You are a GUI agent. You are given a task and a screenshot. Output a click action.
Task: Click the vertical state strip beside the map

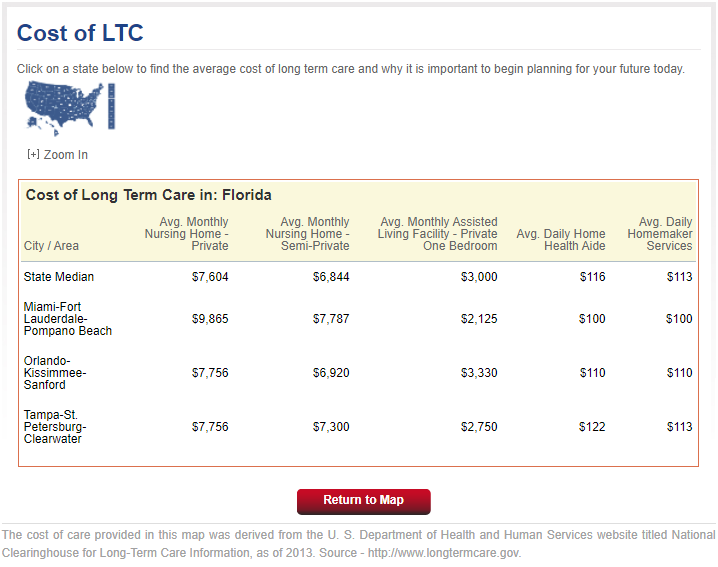click(111, 106)
